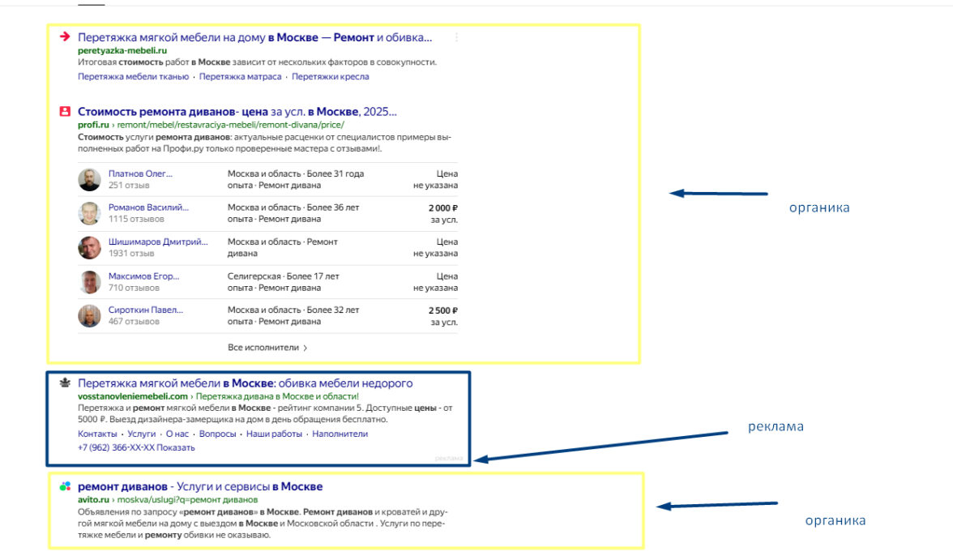Follow the avito.ru domain link

click(94, 500)
